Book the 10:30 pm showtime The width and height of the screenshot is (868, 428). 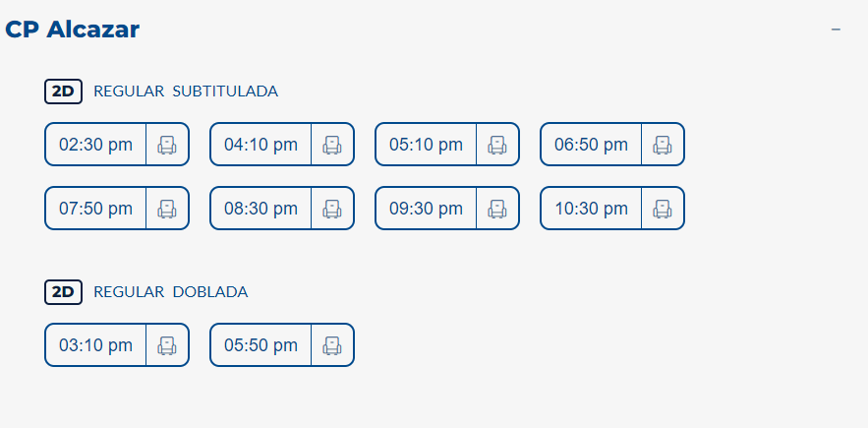pyautogui.click(x=591, y=209)
